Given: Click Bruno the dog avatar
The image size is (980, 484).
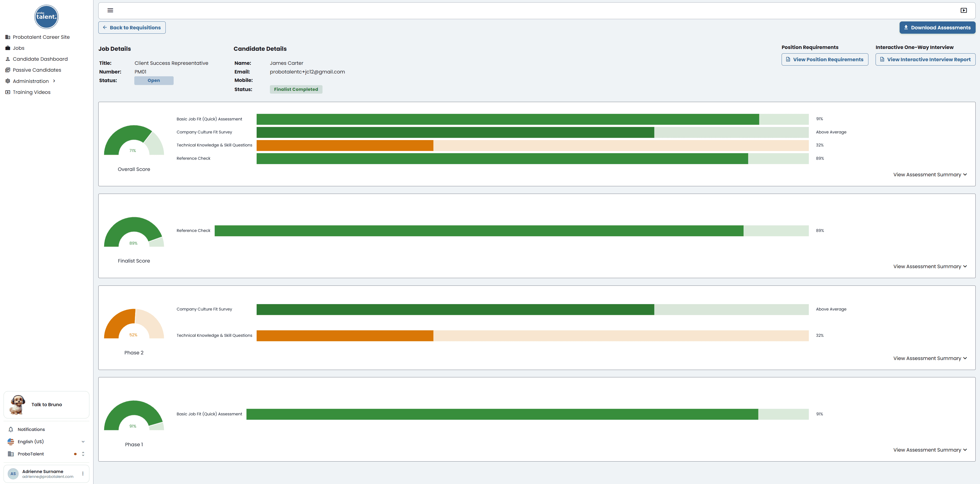Looking at the screenshot, I should [17, 405].
